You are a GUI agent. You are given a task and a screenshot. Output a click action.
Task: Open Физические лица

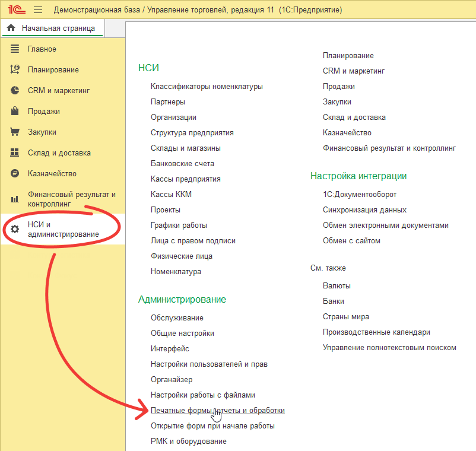tap(182, 256)
